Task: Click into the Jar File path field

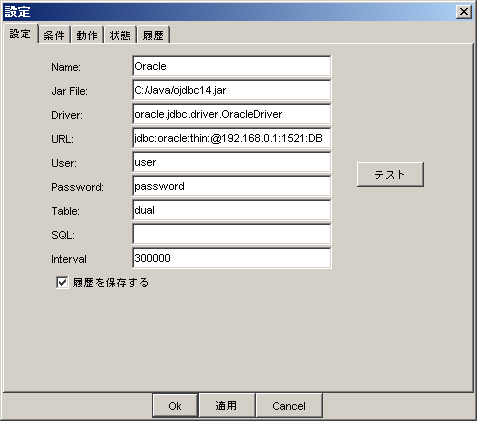Action: (x=232, y=90)
